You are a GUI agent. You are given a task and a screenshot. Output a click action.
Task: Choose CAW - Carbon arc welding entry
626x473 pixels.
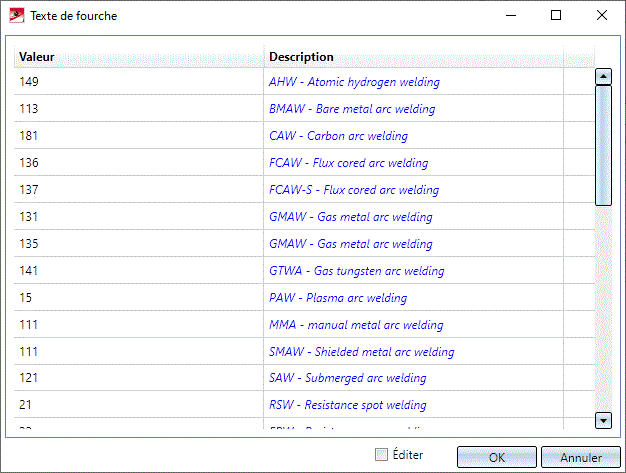pos(338,136)
